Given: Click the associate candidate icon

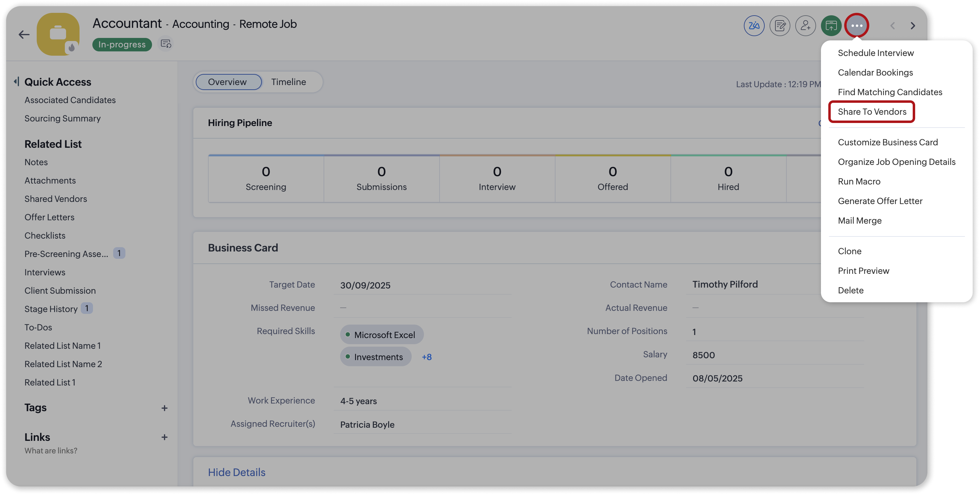Looking at the screenshot, I should (x=805, y=26).
